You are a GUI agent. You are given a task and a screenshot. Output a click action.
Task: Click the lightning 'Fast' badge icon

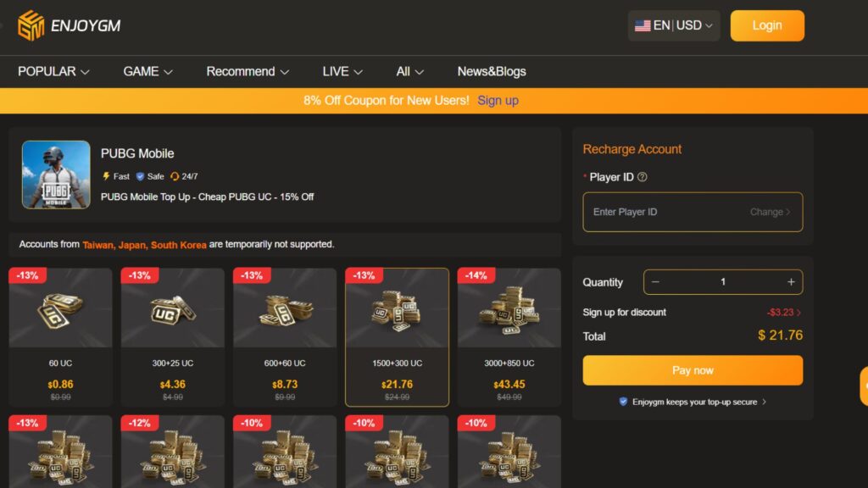click(106, 176)
